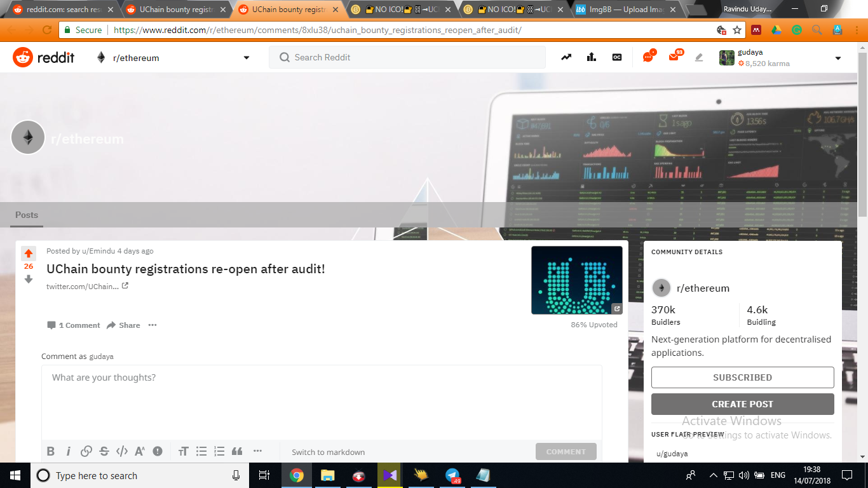Open the chat bubble icon
Image resolution: width=868 pixels, height=488 pixels.
648,57
